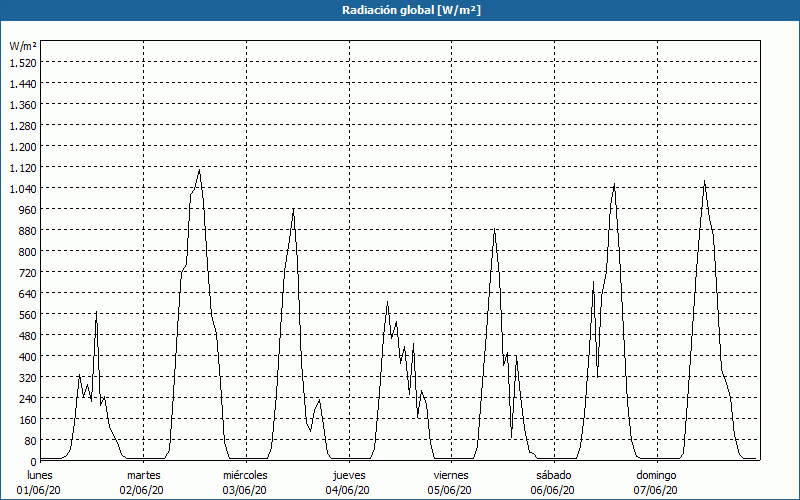Click the 400 y-axis value
Viewport: 800px width, 500px height.
point(27,357)
